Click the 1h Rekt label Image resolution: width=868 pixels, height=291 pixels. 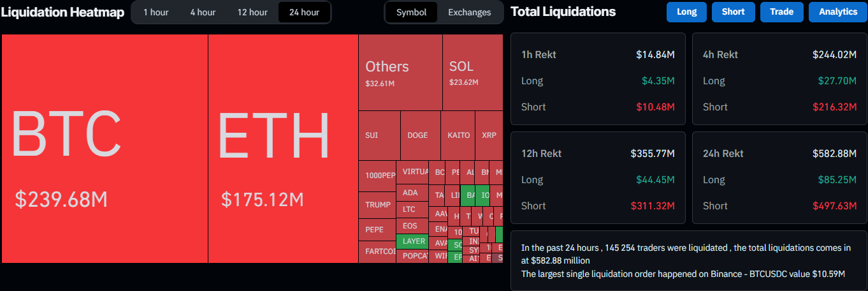[x=539, y=55]
